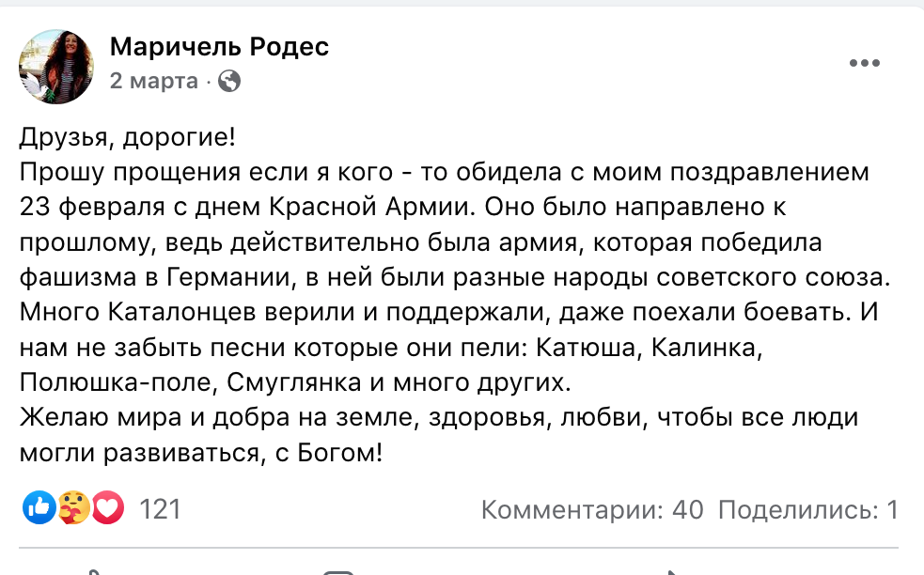View the 121 reactions list
The height and width of the screenshot is (575, 924).
point(160,509)
